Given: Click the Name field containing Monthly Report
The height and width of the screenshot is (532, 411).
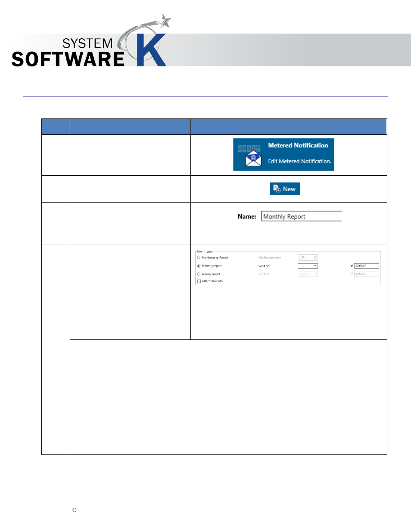Looking at the screenshot, I should pyautogui.click(x=301, y=216).
